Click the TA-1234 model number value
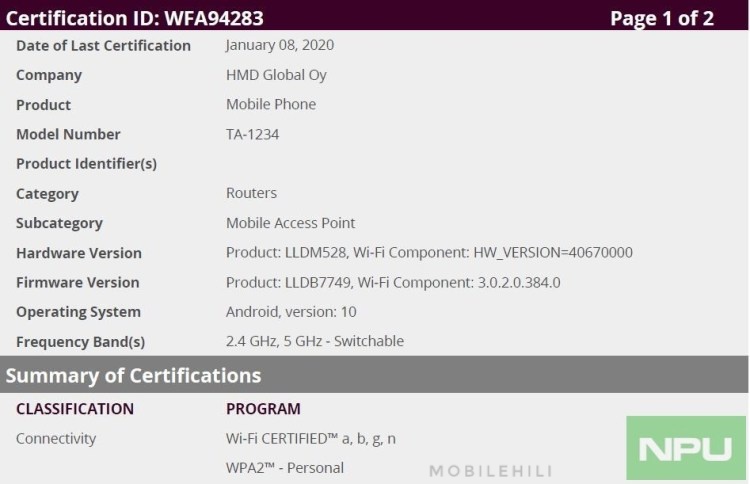Screen dimensions: 750x484 pos(253,134)
